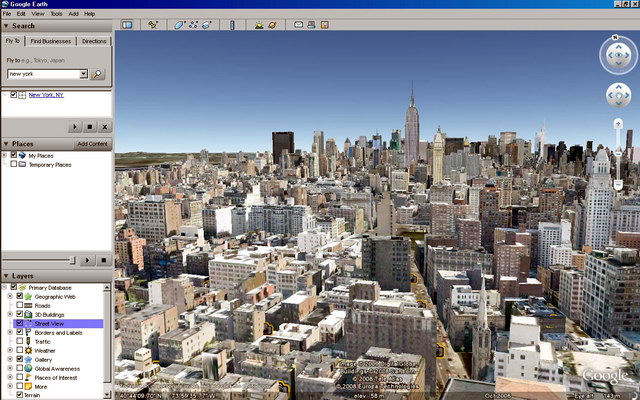Open the File menu
The width and height of the screenshot is (640, 400).
tap(7, 14)
